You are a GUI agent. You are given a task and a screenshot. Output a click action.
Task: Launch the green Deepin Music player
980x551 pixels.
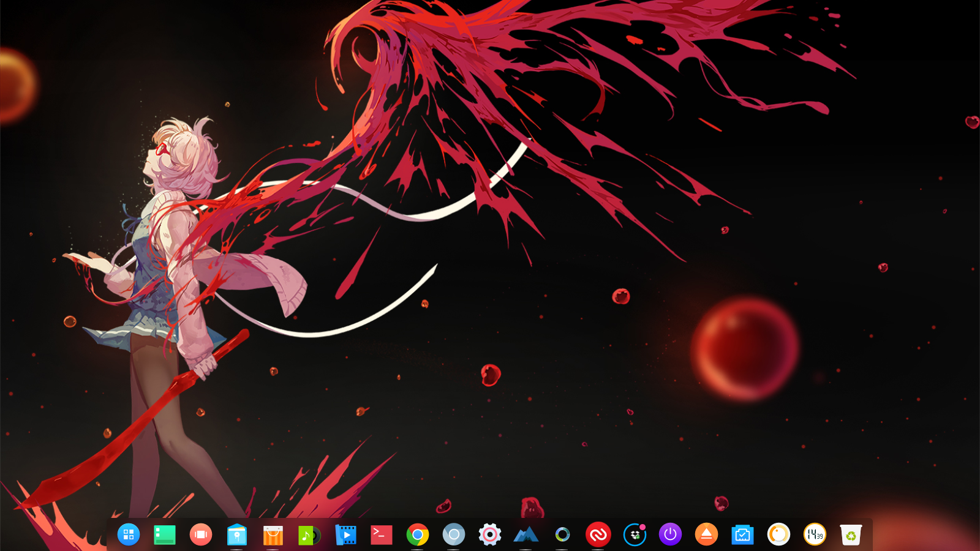coord(309,534)
